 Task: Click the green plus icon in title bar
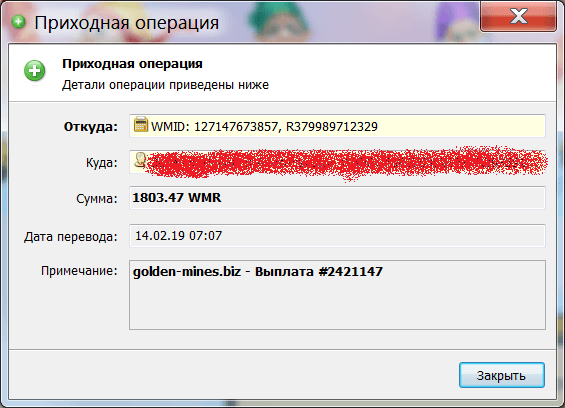tap(18, 22)
